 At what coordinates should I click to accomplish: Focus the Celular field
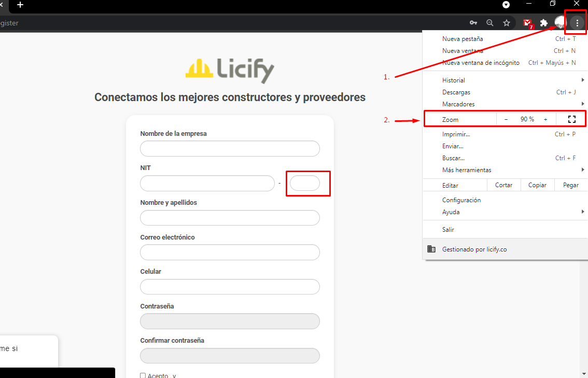pos(230,287)
